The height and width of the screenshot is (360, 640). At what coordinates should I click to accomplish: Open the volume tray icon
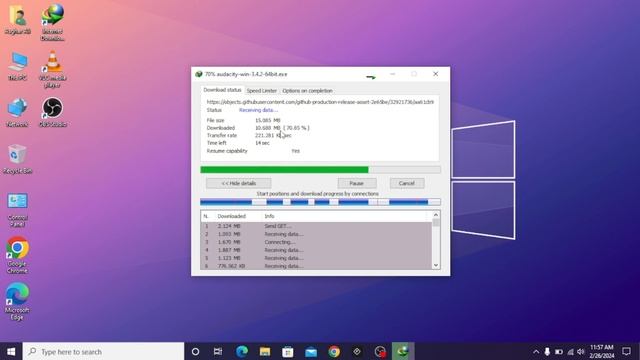pos(581,352)
